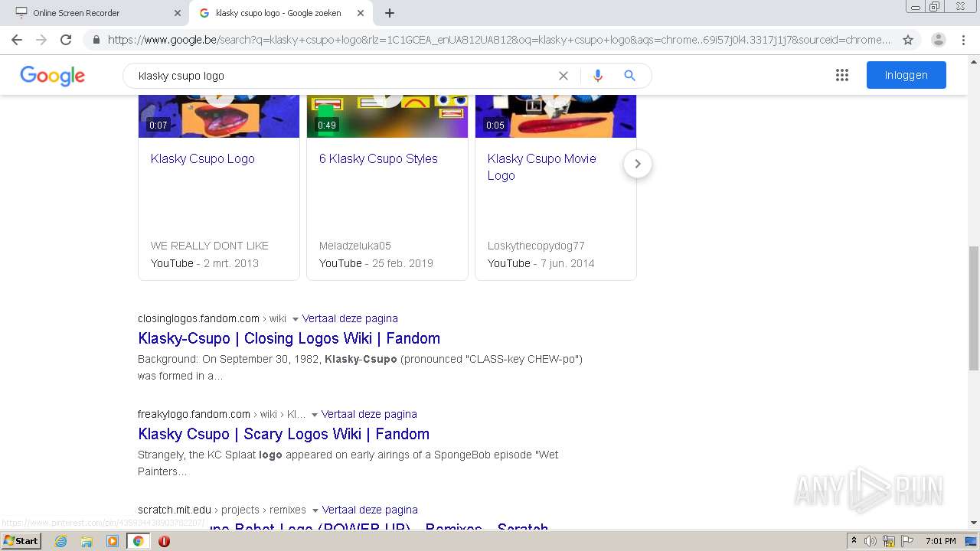
Task: Focus the Google search input field
Action: [345, 76]
